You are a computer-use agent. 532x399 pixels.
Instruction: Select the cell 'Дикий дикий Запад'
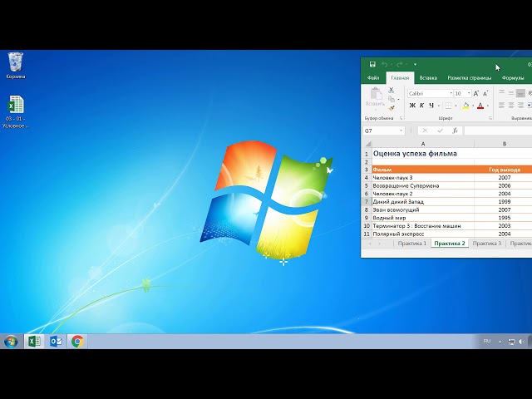pyautogui.click(x=423, y=201)
